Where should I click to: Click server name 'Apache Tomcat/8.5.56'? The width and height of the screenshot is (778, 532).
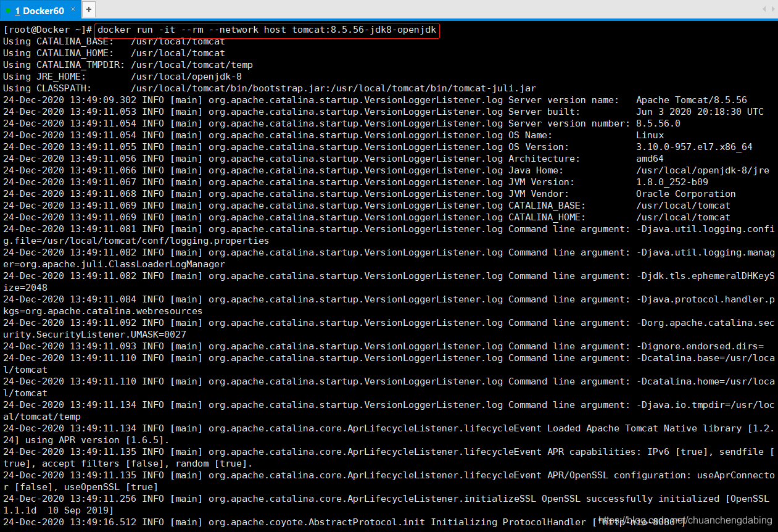[x=692, y=100]
